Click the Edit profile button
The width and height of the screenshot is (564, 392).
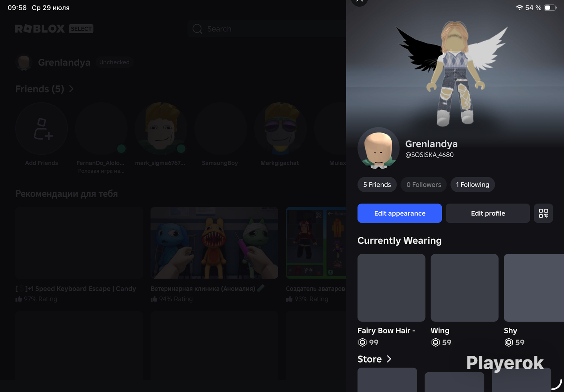pyautogui.click(x=488, y=213)
